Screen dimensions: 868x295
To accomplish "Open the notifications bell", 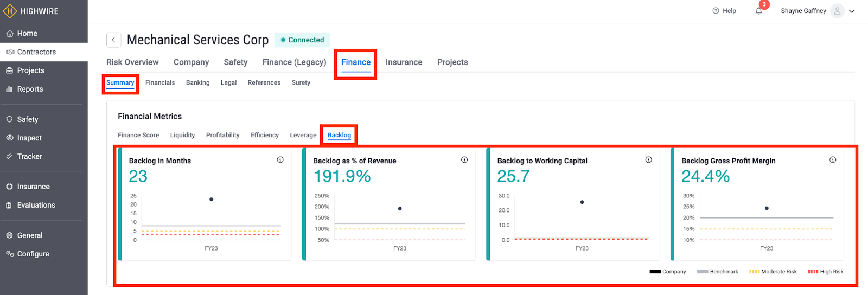I will (x=758, y=11).
